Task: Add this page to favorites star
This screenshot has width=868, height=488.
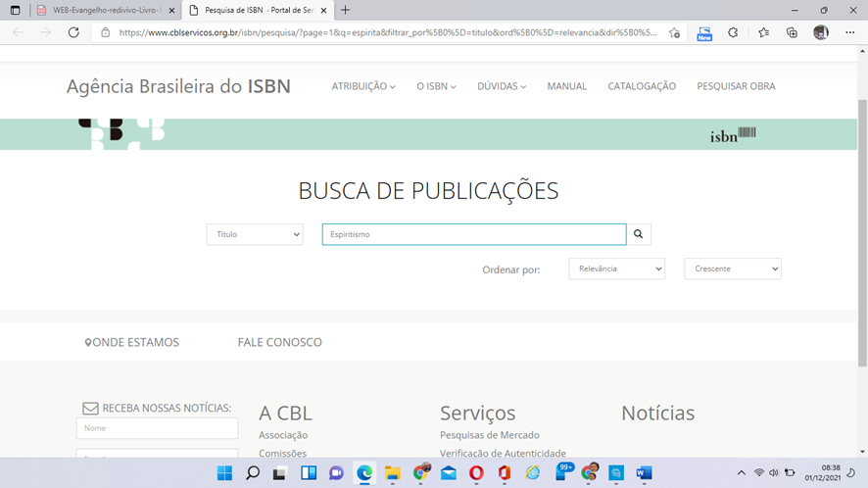Action: (x=674, y=32)
